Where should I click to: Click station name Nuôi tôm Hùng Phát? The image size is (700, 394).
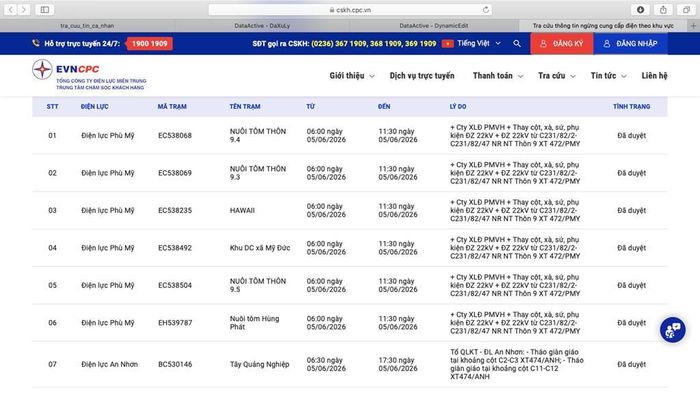click(x=254, y=323)
